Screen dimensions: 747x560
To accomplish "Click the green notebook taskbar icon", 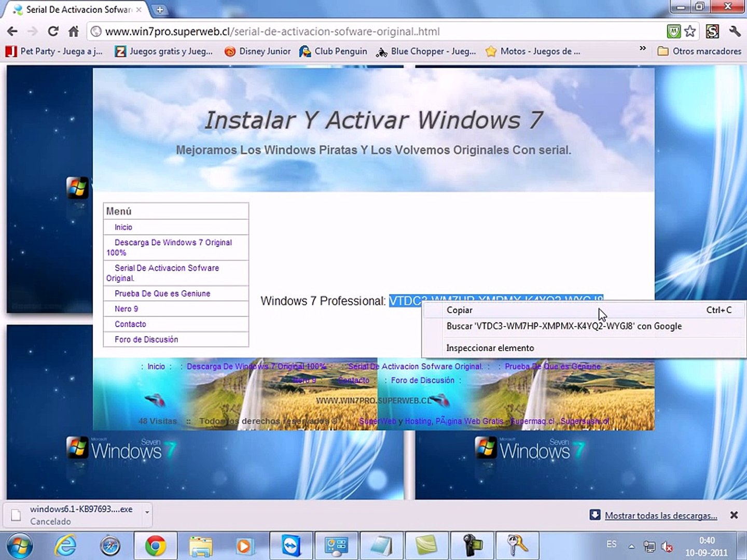I will (427, 546).
